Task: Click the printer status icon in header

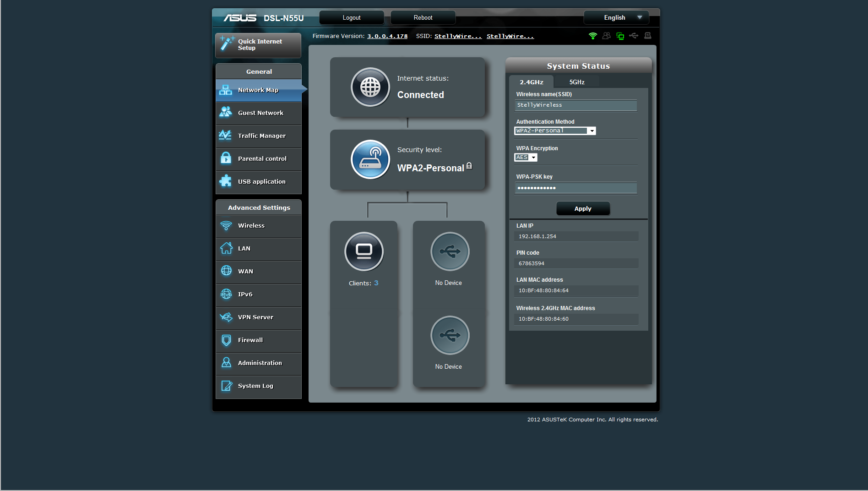Action: click(648, 36)
